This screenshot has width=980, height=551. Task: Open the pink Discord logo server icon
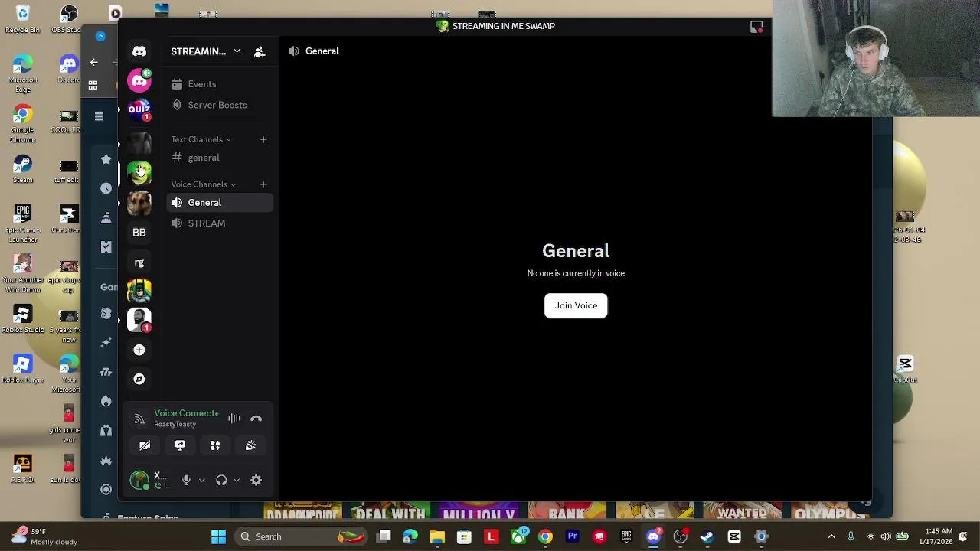pos(139,80)
